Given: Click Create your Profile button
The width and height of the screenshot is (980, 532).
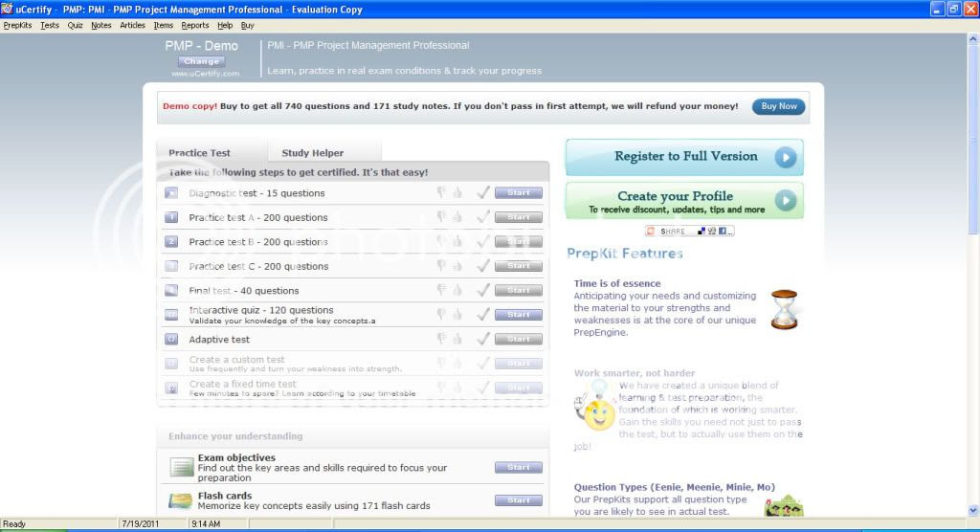Looking at the screenshot, I should (684, 201).
